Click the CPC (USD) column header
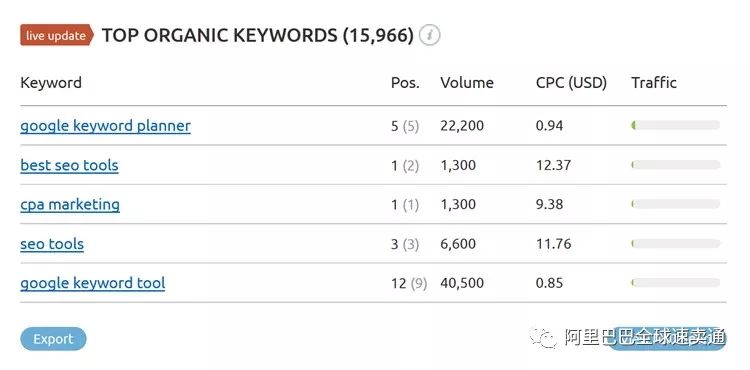This screenshot has height=370, width=750. coord(571,83)
